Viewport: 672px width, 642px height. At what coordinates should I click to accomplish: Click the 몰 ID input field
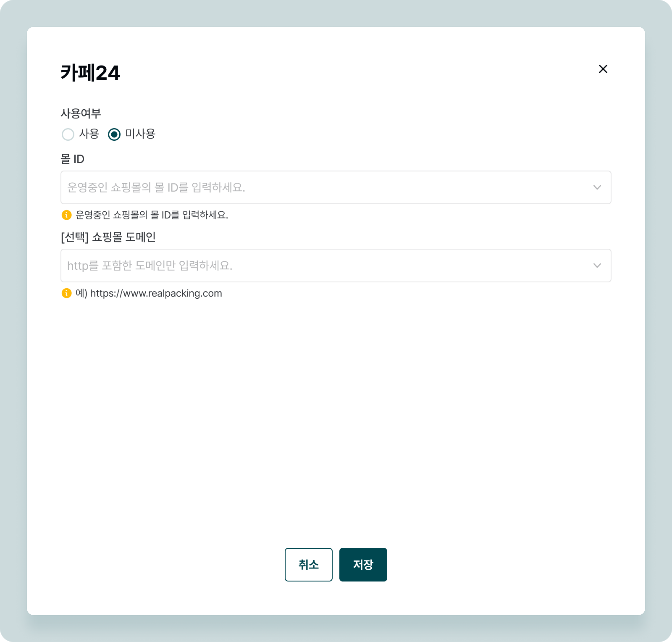[x=336, y=187]
